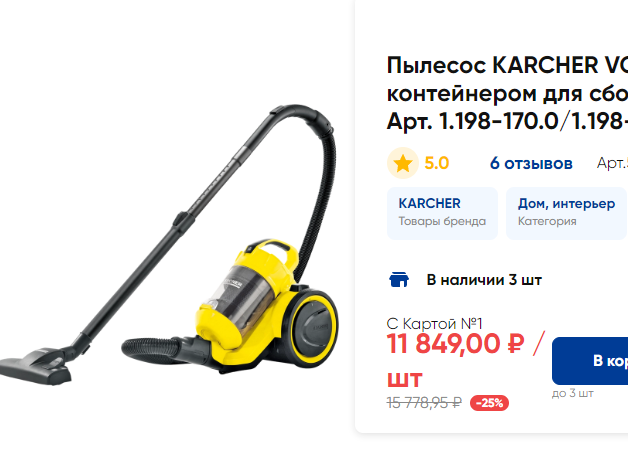Viewport: 628px width, 466px height.
Task: Click the yellow star rating icon
Action: tap(403, 163)
